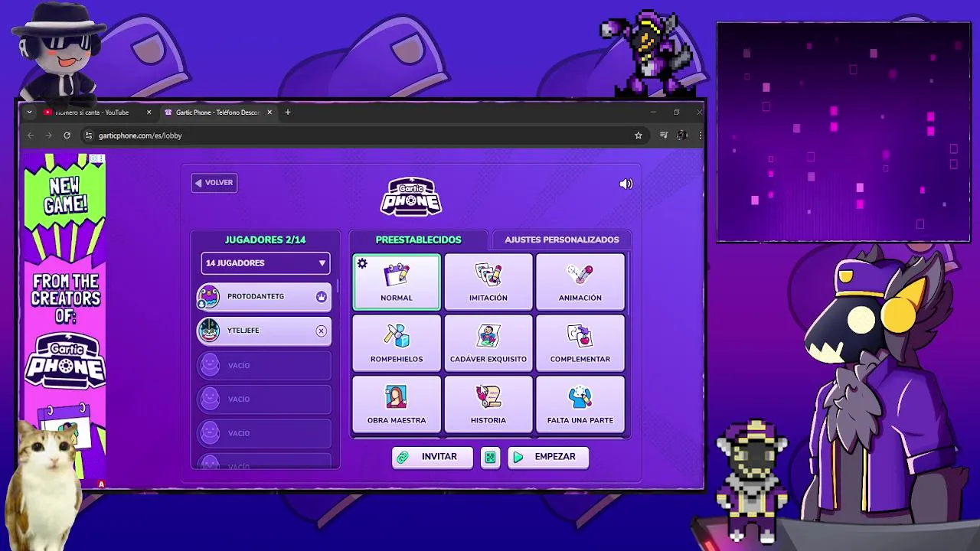
Task: Select the Falta Una Parte mode
Action: 580,404
